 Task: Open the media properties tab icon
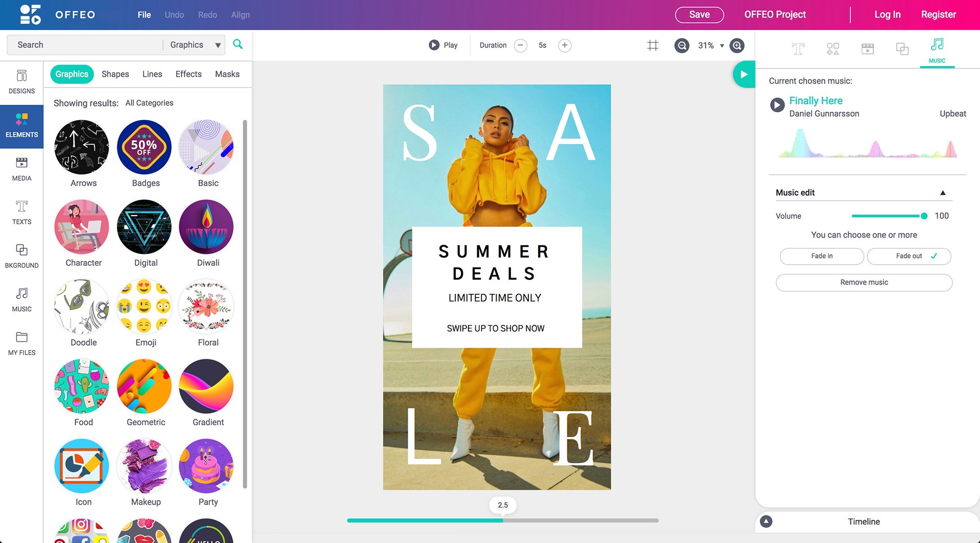tap(867, 49)
